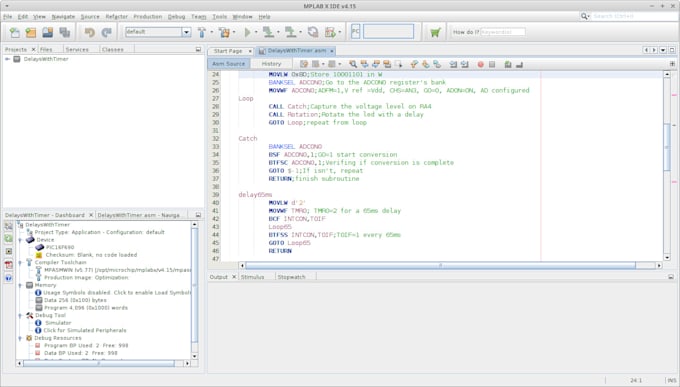Click Find Next Occurrence editor icon
The width and height of the screenshot is (680, 387).
[x=376, y=64]
